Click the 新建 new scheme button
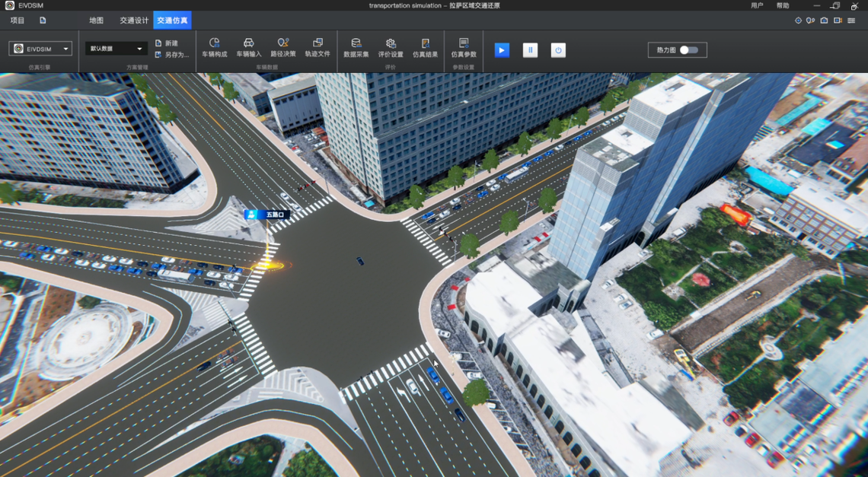This screenshot has width=868, height=477. pos(167,43)
